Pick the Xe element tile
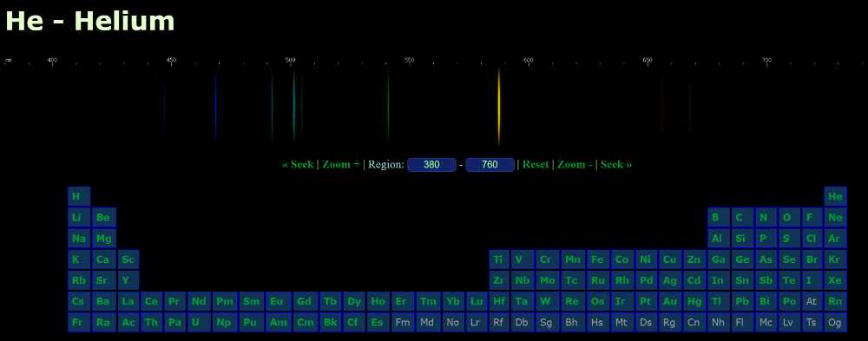Image resolution: width=868 pixels, height=341 pixels. pyautogui.click(x=835, y=280)
